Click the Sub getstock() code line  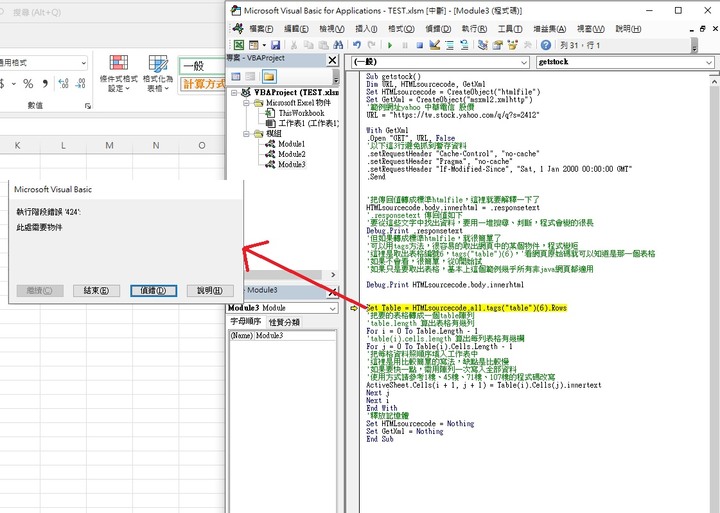tap(393, 76)
